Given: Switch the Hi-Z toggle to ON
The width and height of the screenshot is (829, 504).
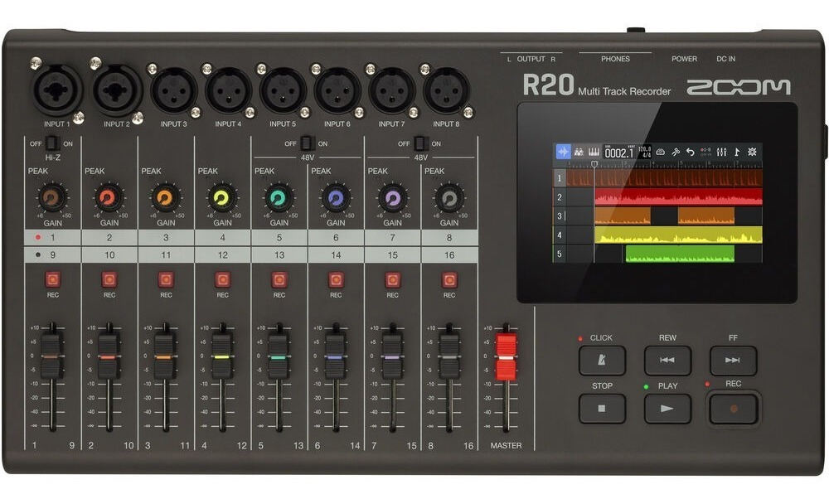Looking at the screenshot, I should point(51,143).
